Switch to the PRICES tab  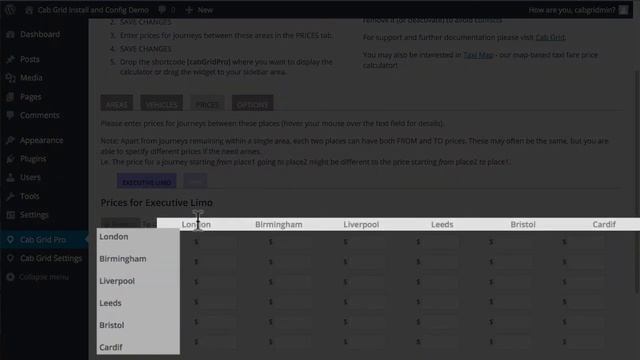(x=207, y=104)
